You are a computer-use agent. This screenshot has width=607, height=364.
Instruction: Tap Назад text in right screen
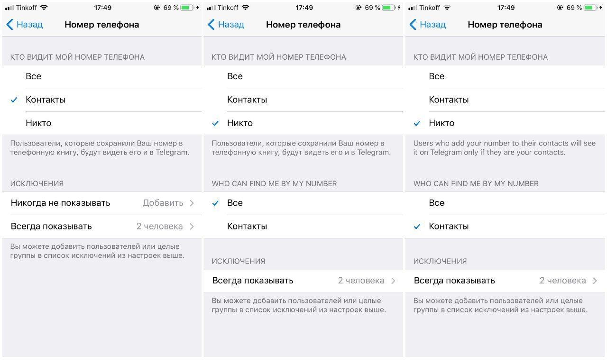432,25
